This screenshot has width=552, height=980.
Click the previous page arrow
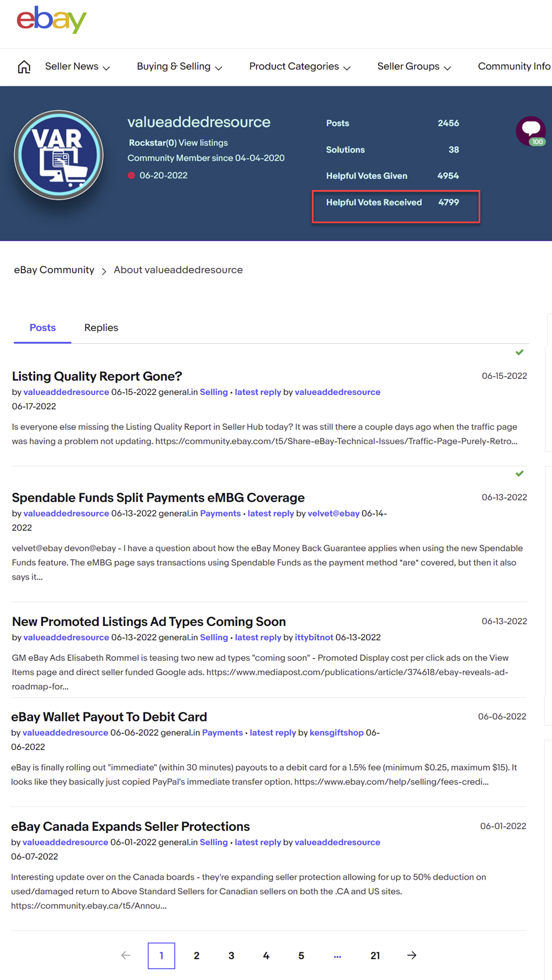tap(126, 956)
